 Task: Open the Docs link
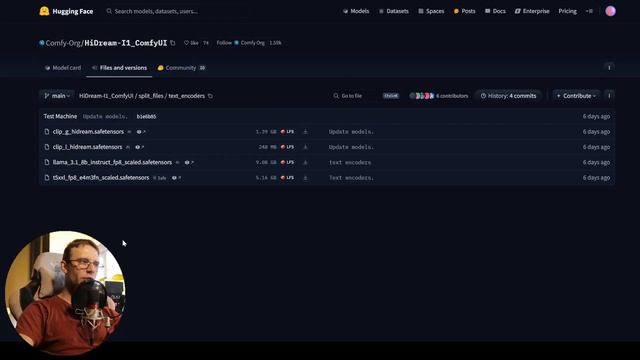(495, 11)
